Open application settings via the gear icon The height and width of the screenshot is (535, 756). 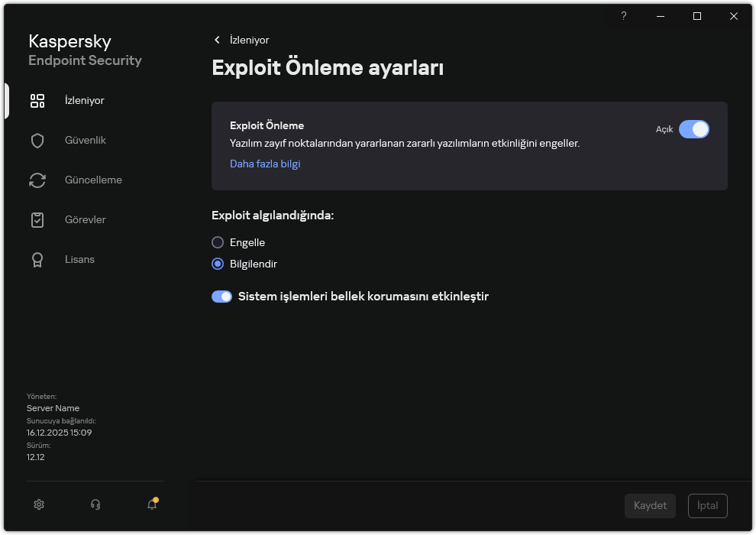(x=38, y=504)
